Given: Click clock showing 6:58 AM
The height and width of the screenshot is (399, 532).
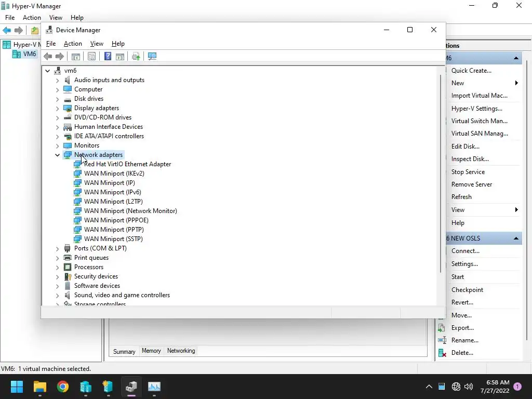Looking at the screenshot, I should (498, 382).
